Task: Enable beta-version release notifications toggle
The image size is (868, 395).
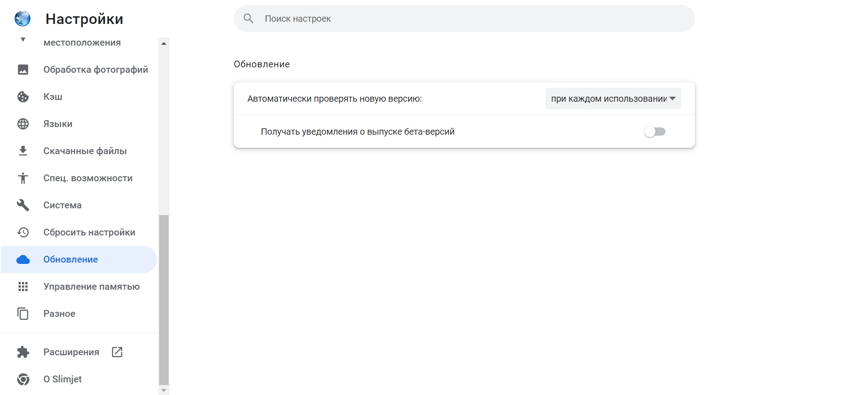Action: tap(655, 132)
